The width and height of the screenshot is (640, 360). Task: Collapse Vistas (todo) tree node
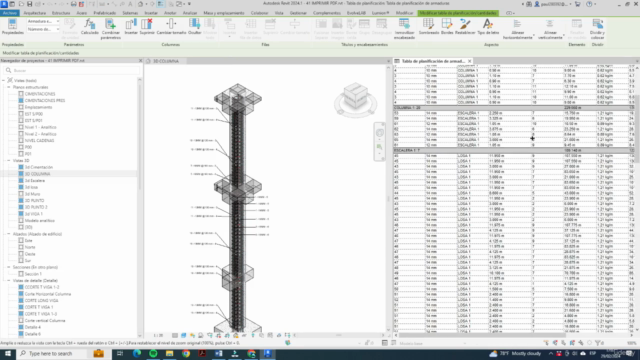point(4,80)
